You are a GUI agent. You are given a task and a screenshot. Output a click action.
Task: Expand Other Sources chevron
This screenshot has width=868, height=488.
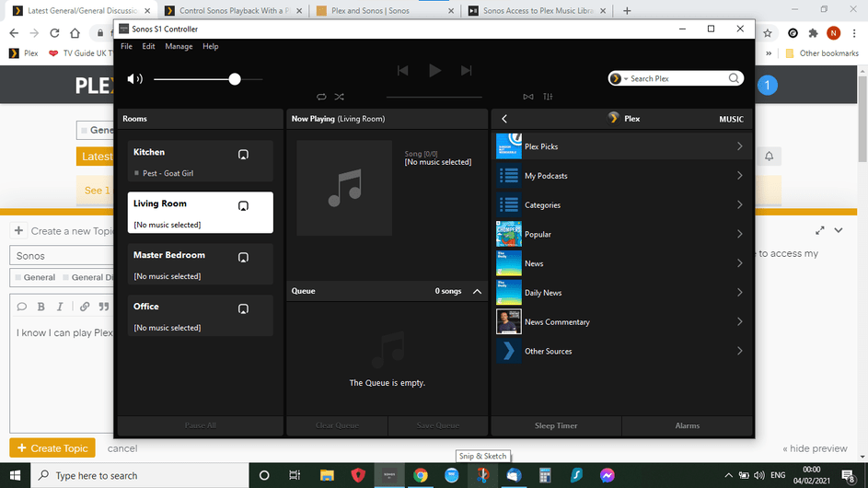coord(739,351)
